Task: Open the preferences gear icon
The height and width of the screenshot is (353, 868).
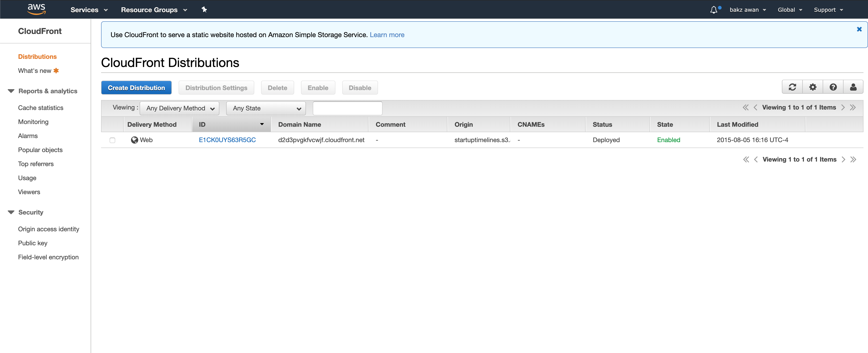Action: [813, 88]
